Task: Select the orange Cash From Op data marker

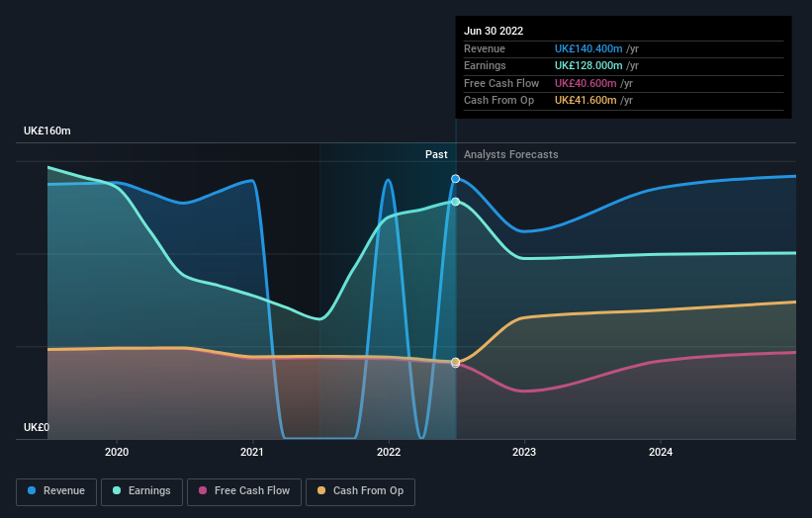Action: click(455, 362)
